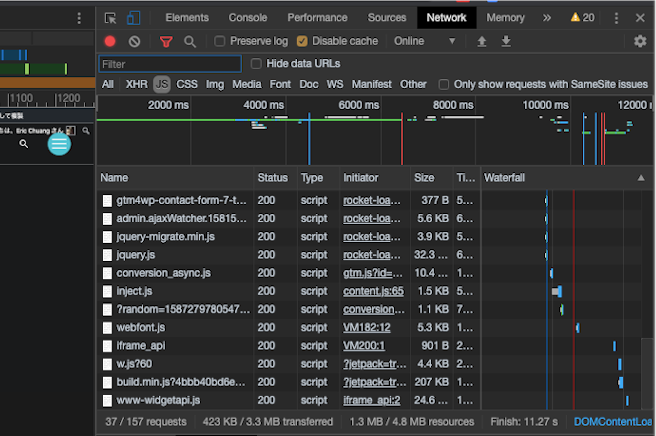The height and width of the screenshot is (436, 656).
Task: Click the DOMContentLoaded summary text
Action: click(613, 422)
